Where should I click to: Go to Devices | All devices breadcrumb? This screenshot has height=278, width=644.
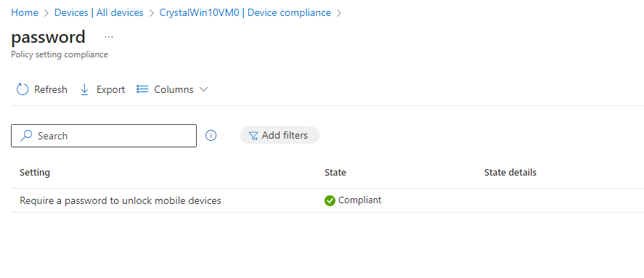coord(99,13)
